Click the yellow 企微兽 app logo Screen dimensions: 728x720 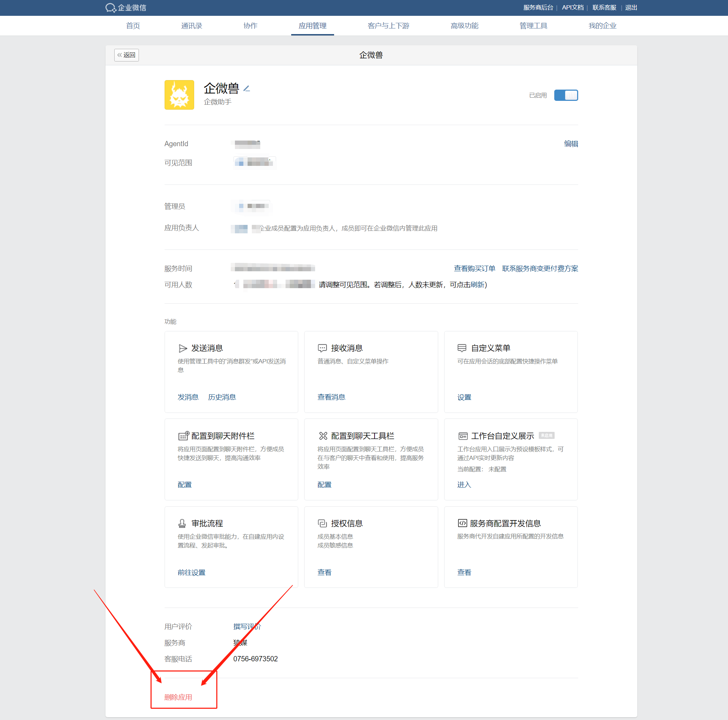coord(179,95)
